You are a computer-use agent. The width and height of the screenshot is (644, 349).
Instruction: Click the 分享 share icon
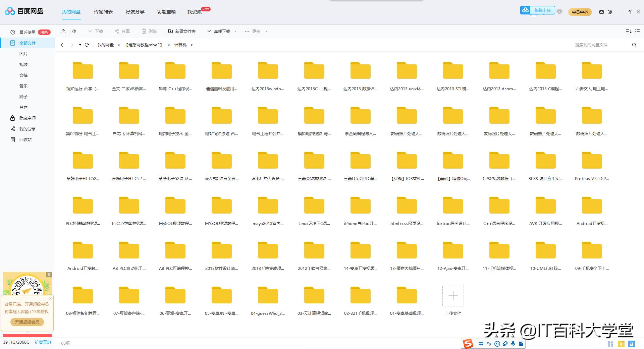pos(117,31)
